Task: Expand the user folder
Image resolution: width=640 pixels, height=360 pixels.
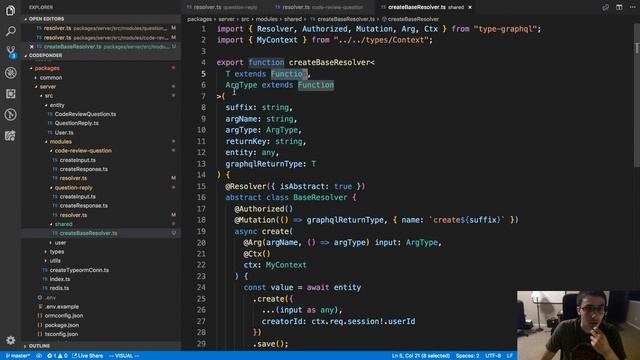Action: (x=60, y=243)
